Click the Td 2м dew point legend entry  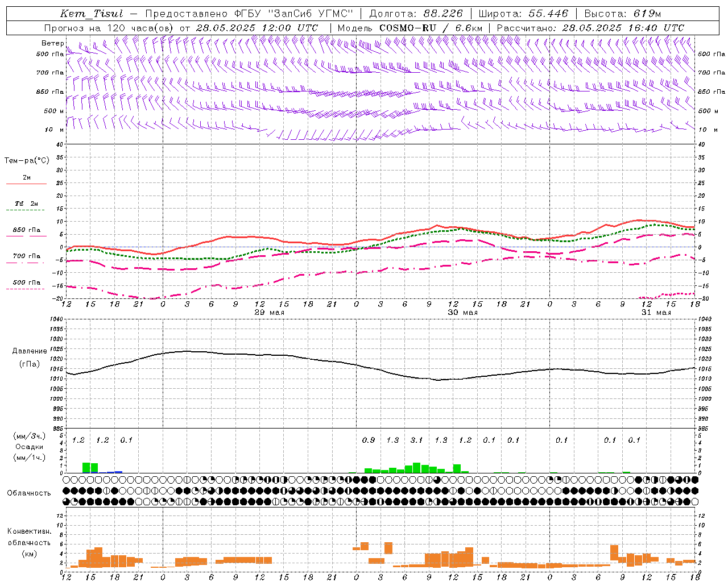coord(26,203)
